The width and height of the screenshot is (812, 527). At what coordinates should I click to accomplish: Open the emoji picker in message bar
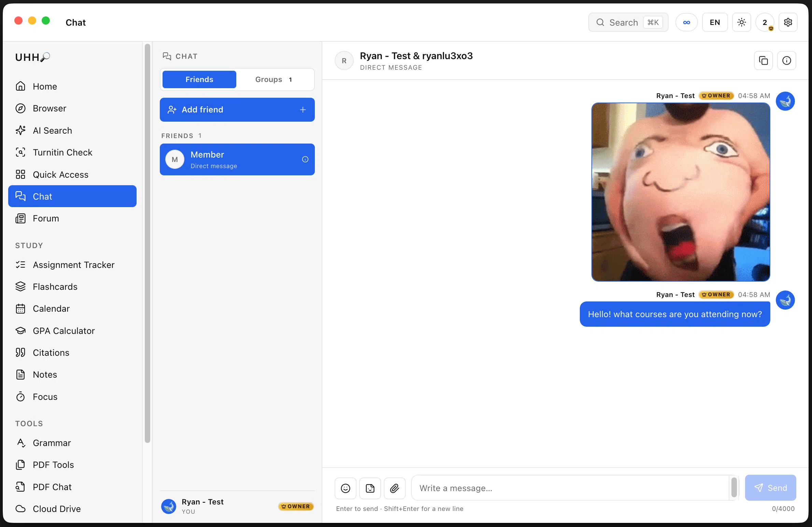(345, 488)
